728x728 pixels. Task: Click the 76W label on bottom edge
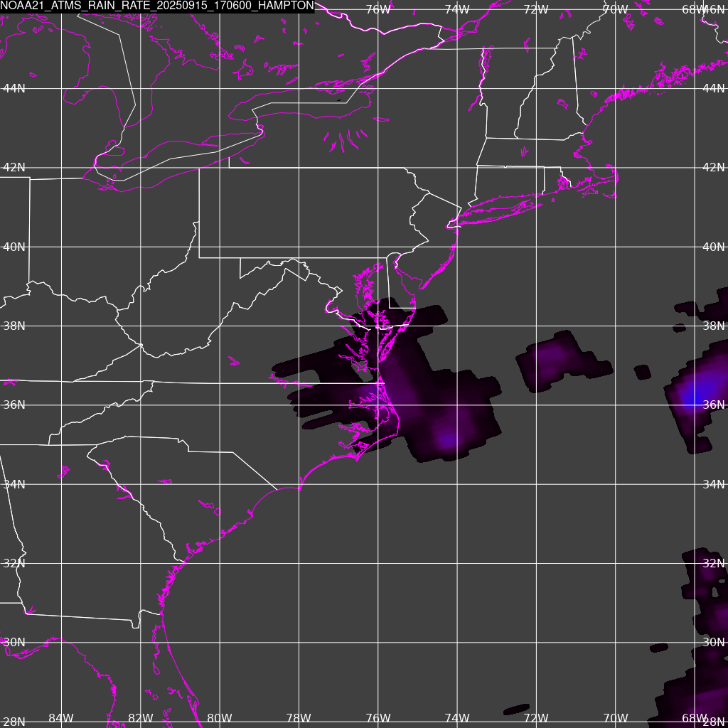coord(378,718)
